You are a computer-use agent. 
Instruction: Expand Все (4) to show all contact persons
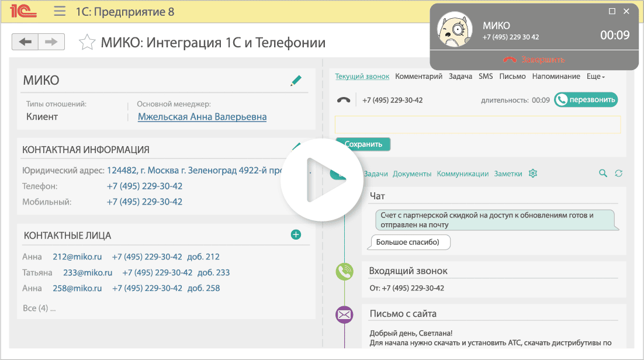pos(37,307)
